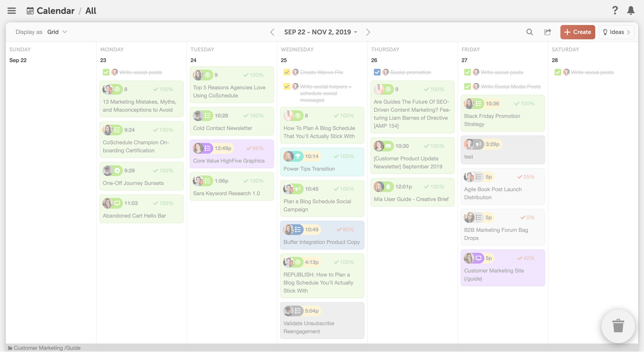Screen dimensions: 644x352
Task: Toggle the Social promotion checkbox
Action: [377, 72]
